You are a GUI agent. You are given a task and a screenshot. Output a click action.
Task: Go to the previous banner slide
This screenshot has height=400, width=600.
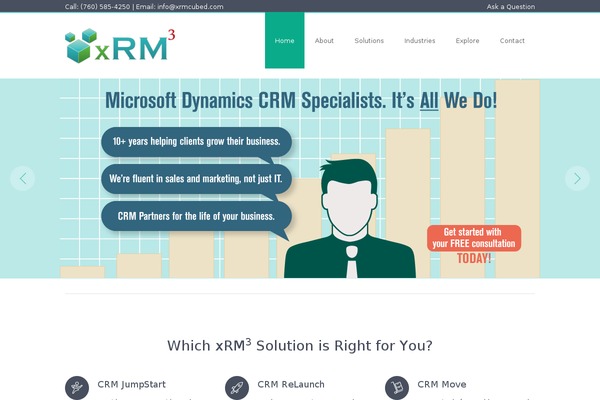pos(23,178)
